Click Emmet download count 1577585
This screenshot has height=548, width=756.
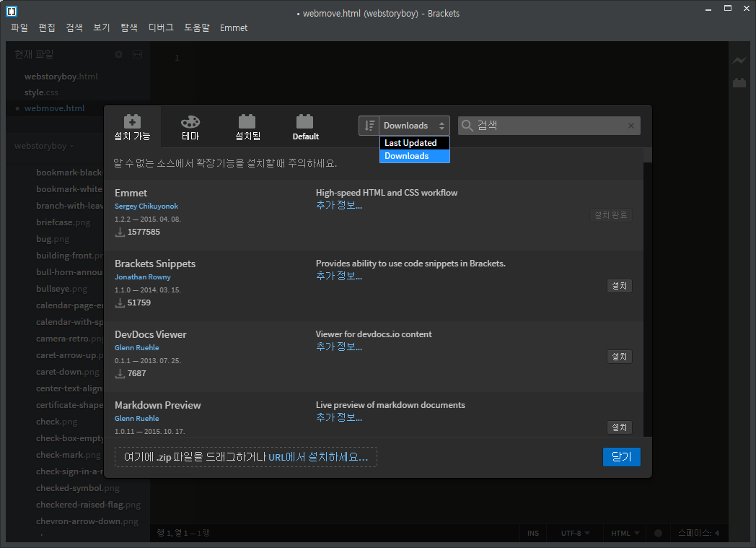click(144, 232)
